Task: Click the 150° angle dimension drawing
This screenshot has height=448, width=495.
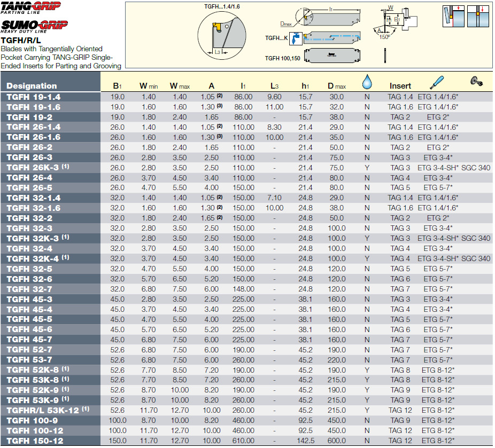Action: [x=384, y=34]
